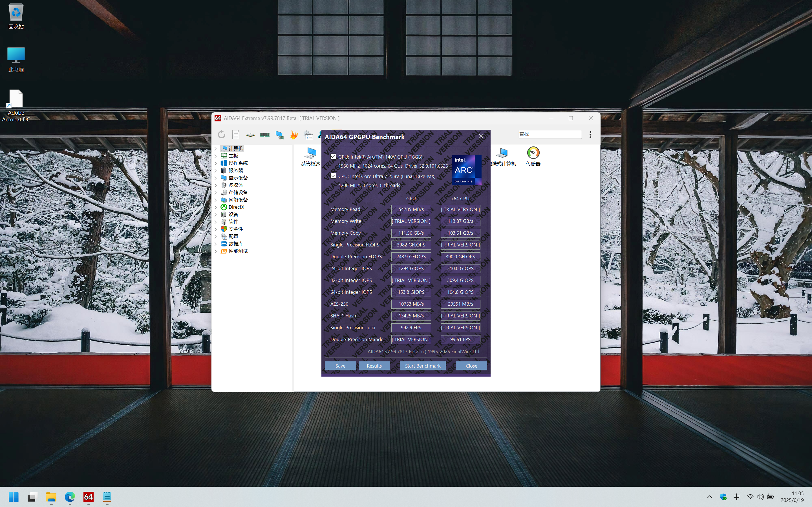812x507 pixels.
Task: Click the Results button
Action: click(x=374, y=366)
